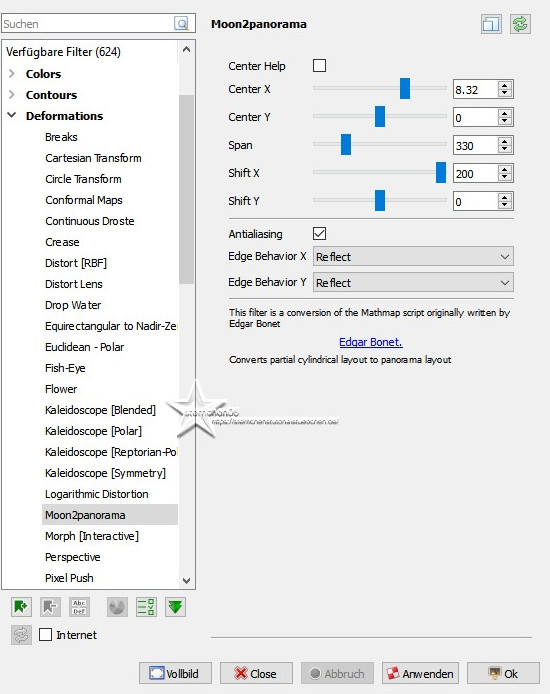This screenshot has height=694, width=550.
Task: Click the green reset parameters icon
Action: coord(520,24)
